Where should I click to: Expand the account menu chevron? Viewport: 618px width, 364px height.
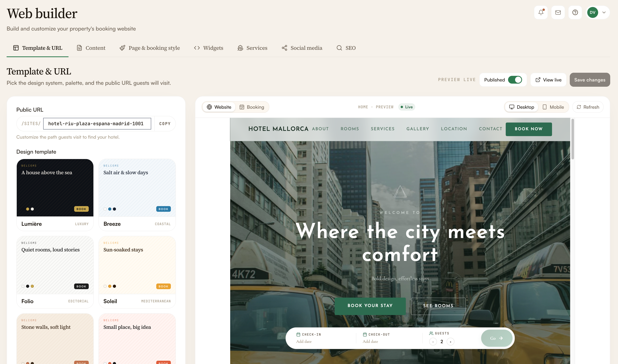point(604,12)
